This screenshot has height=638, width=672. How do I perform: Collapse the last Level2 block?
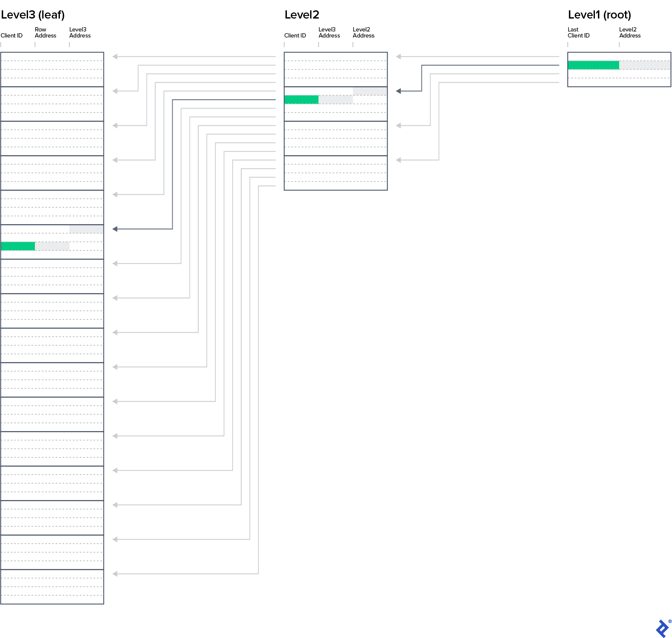pos(335,172)
